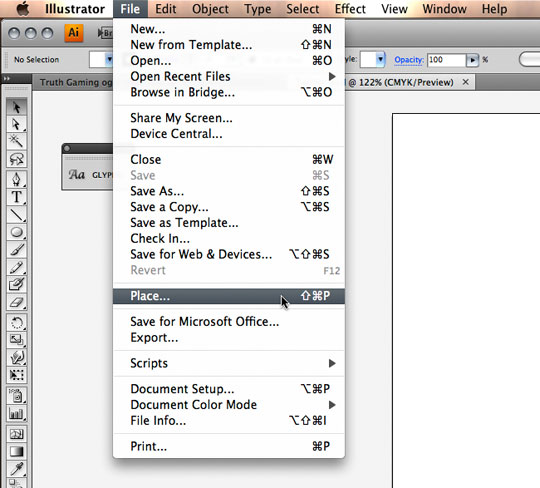
Task: Open the Apple menu
Action: (23, 9)
